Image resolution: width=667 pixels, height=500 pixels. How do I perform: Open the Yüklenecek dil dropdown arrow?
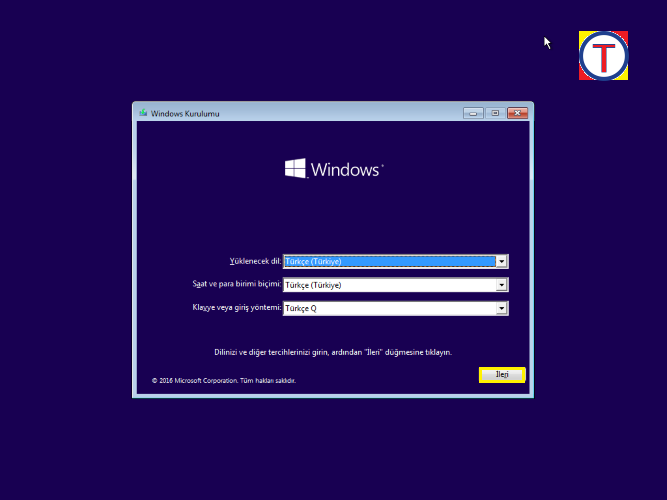pos(502,261)
